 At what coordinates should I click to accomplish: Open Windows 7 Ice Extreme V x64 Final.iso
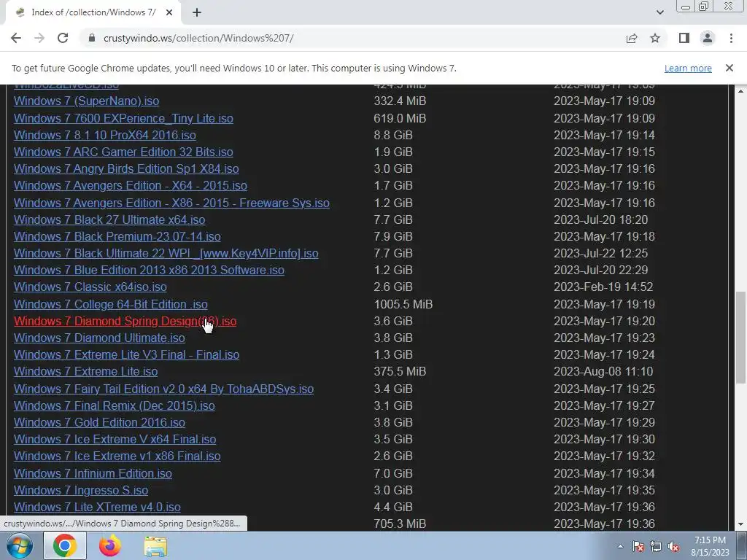pyautogui.click(x=115, y=439)
